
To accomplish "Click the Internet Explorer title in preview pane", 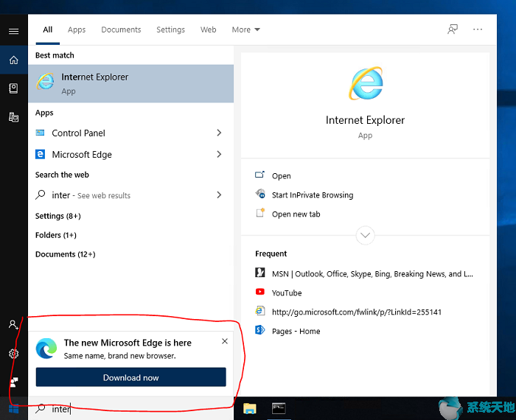I will (366, 120).
